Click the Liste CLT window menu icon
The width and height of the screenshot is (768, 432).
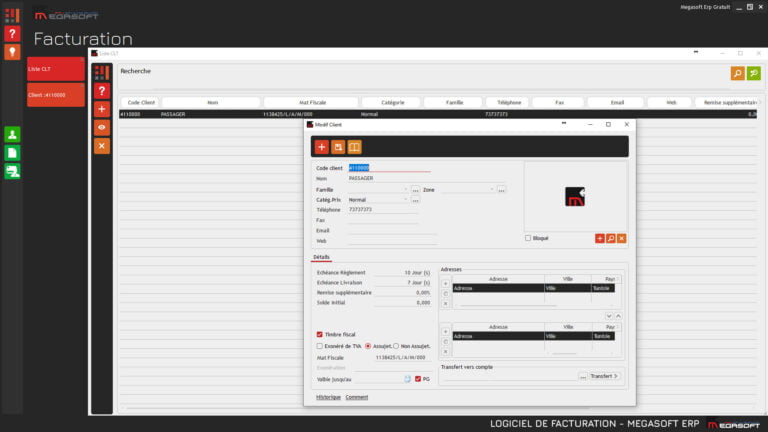pos(102,72)
